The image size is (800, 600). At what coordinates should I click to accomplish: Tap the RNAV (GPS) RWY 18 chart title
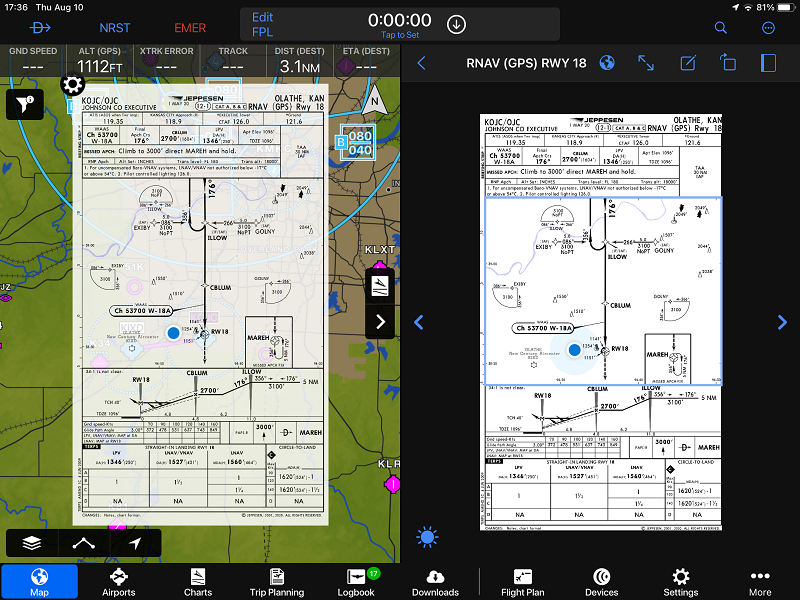tap(526, 63)
